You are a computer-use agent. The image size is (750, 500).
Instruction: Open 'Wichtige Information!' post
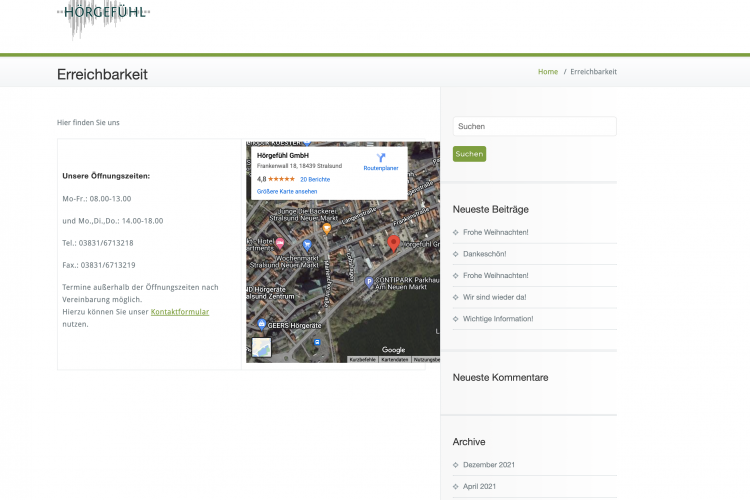pyautogui.click(x=498, y=319)
